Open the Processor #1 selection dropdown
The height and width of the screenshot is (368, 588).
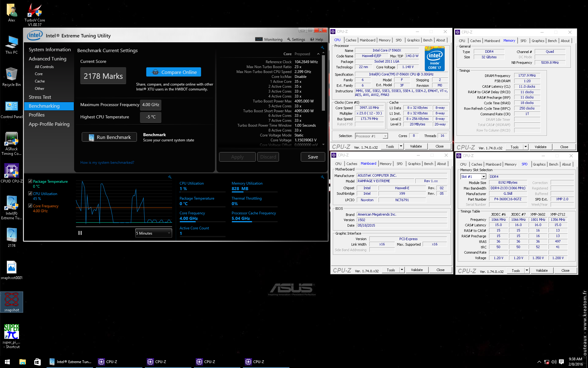(x=371, y=136)
